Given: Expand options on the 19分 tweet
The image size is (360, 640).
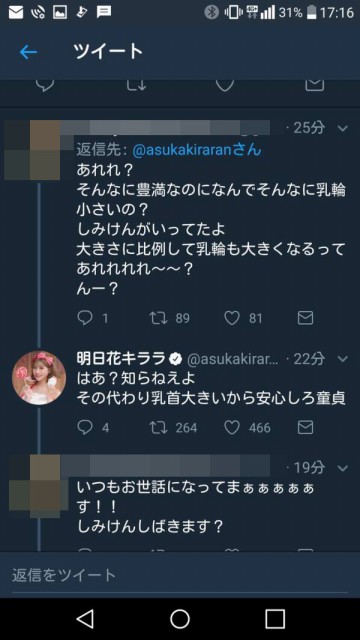Looking at the screenshot, I should tap(343, 468).
